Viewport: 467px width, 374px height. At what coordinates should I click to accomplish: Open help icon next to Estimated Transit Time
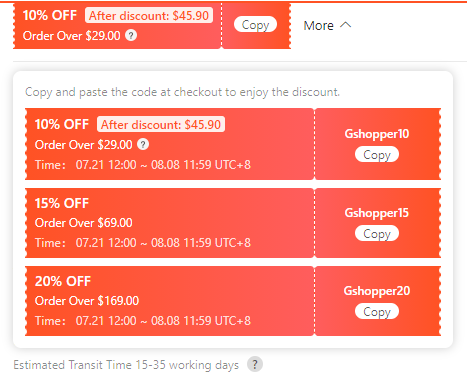pyautogui.click(x=255, y=364)
